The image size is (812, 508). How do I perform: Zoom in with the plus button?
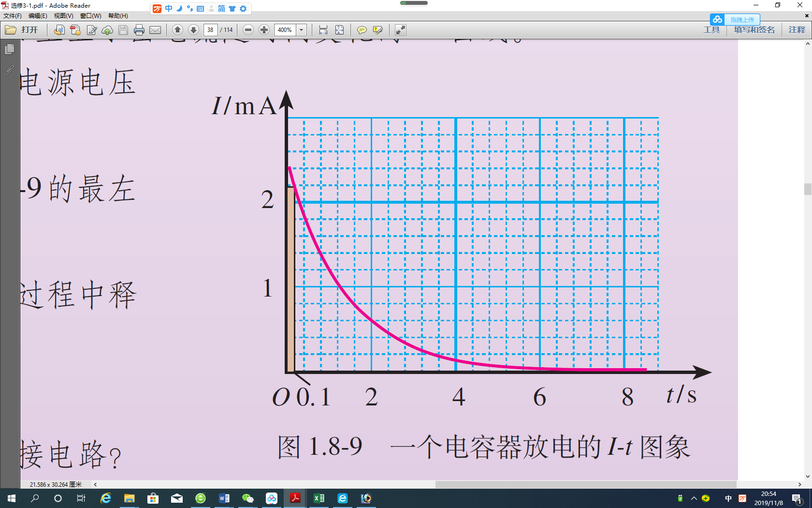pyautogui.click(x=264, y=30)
